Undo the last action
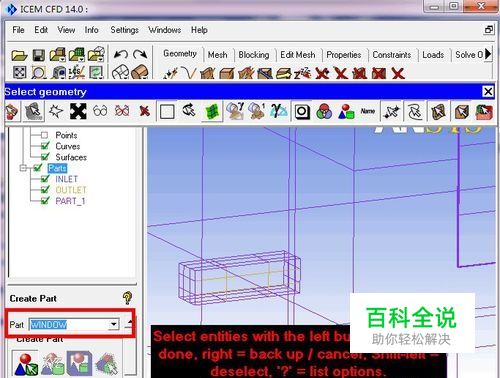Viewport: 500px width, 378px height. point(121,54)
